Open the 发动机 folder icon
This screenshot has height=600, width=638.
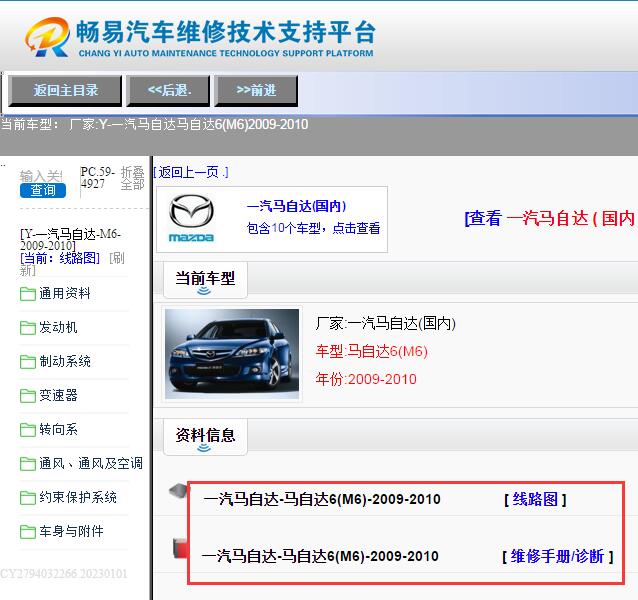(28, 327)
